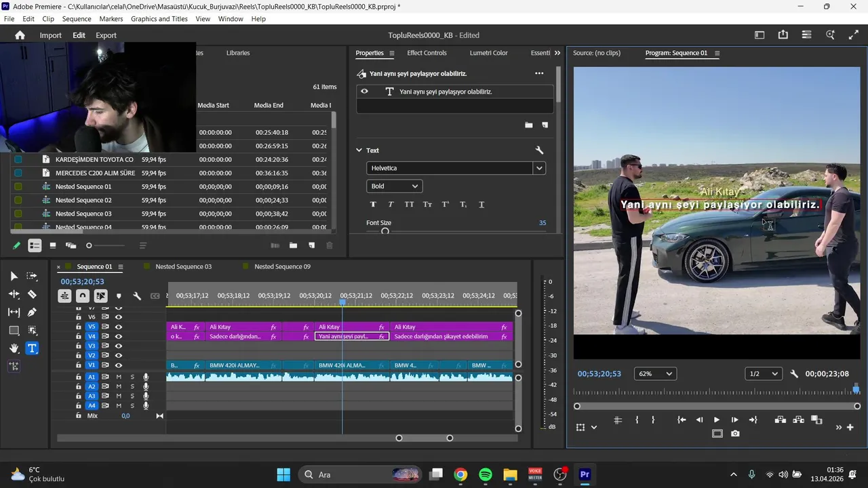This screenshot has height=488, width=868.
Task: Activate the Hand tool
Action: click(14, 348)
